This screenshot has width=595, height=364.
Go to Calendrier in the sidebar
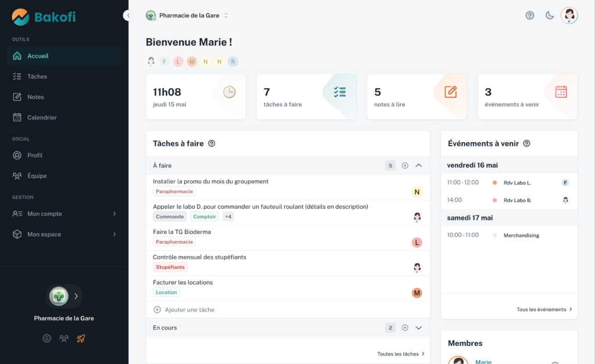42,117
